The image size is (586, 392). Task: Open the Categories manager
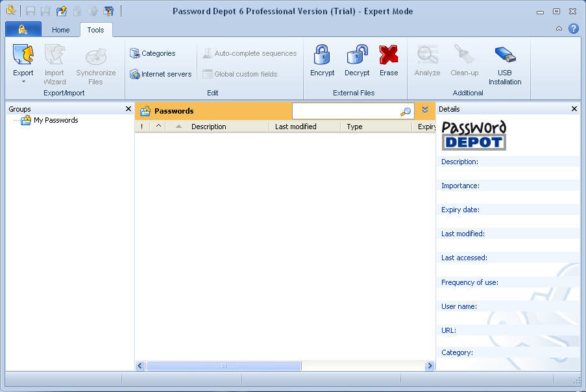(x=156, y=53)
